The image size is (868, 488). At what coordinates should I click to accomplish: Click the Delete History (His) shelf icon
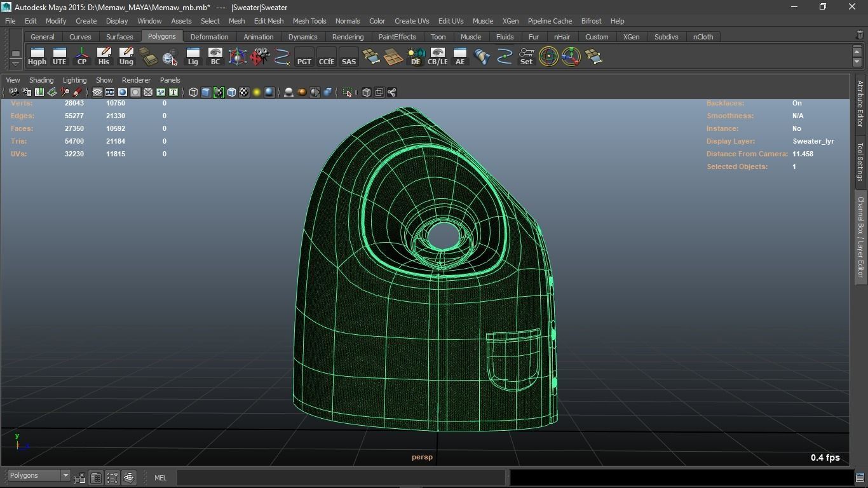[x=104, y=57]
